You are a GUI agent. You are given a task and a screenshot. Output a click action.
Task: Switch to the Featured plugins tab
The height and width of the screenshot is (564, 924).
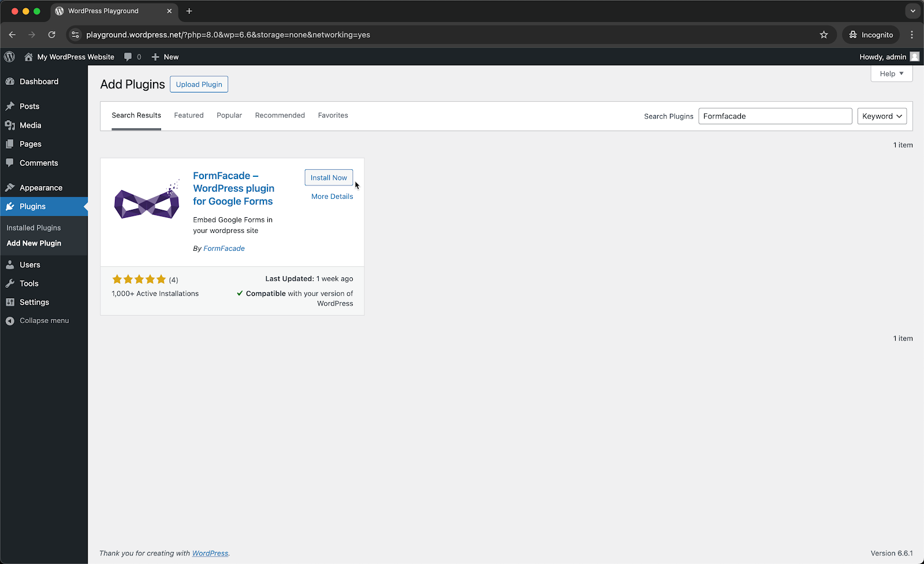point(188,115)
